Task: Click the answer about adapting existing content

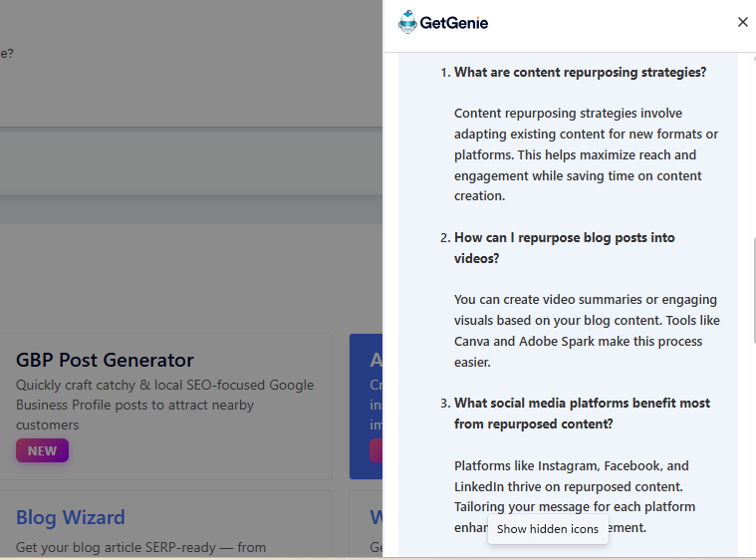Action: [x=586, y=154]
